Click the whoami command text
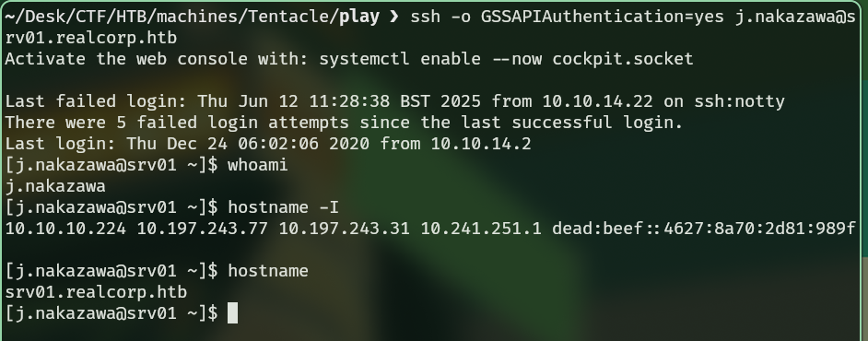 click(258, 165)
